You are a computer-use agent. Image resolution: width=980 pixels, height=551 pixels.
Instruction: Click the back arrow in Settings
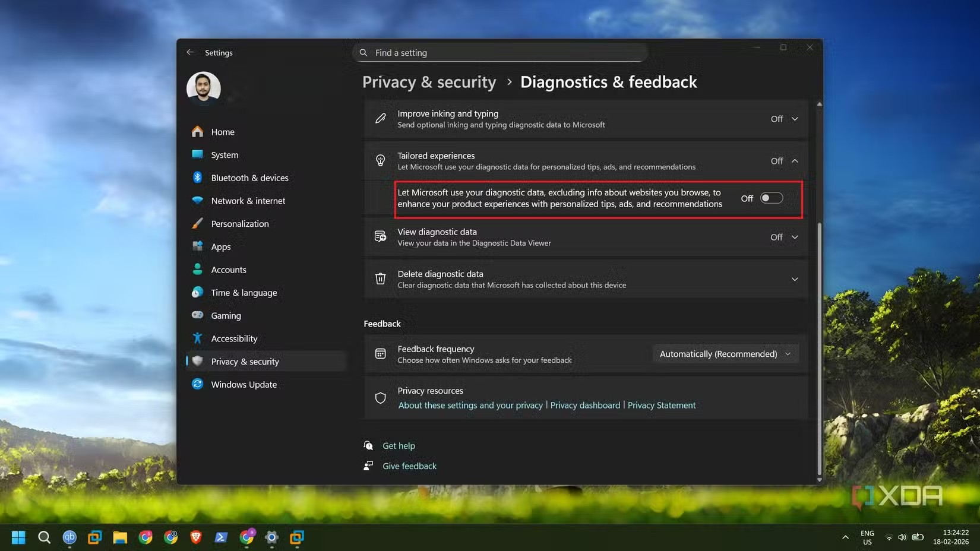point(190,52)
